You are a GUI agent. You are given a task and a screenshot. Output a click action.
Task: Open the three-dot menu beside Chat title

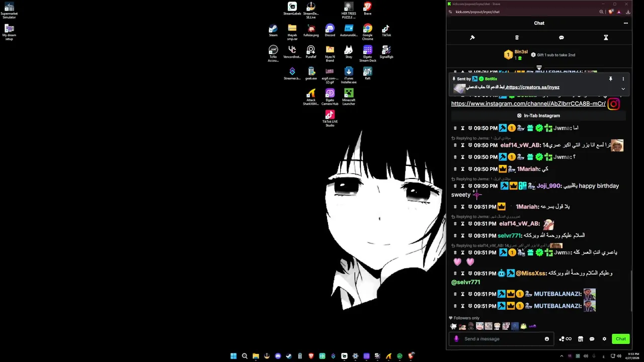click(626, 23)
